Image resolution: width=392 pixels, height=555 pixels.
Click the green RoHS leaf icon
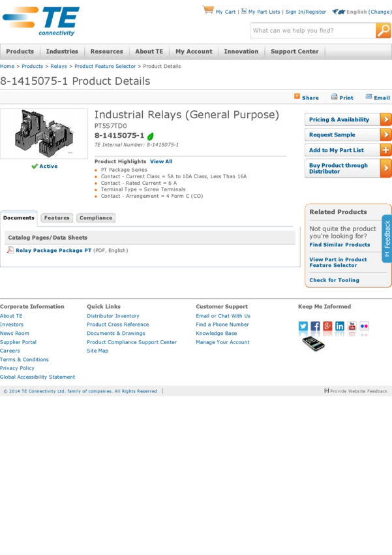click(150, 136)
